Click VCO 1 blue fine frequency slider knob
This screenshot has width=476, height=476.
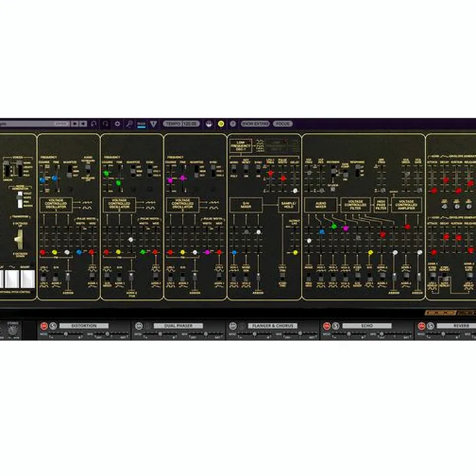(x=55, y=178)
